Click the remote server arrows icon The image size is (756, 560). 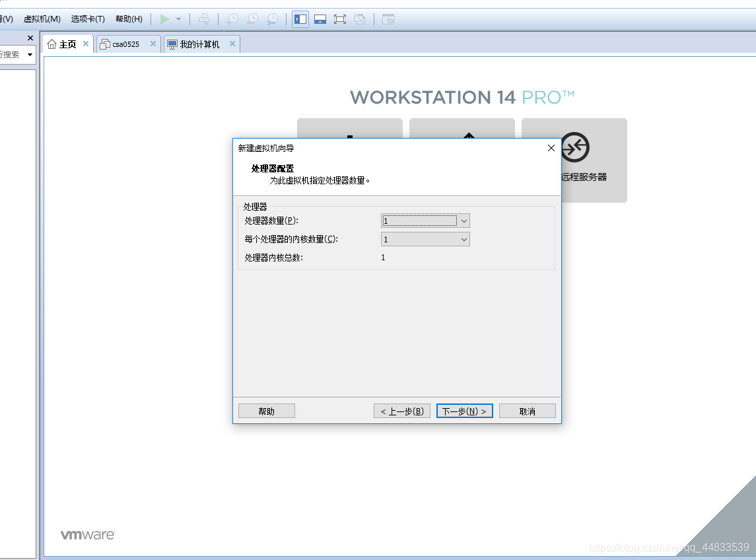575,147
